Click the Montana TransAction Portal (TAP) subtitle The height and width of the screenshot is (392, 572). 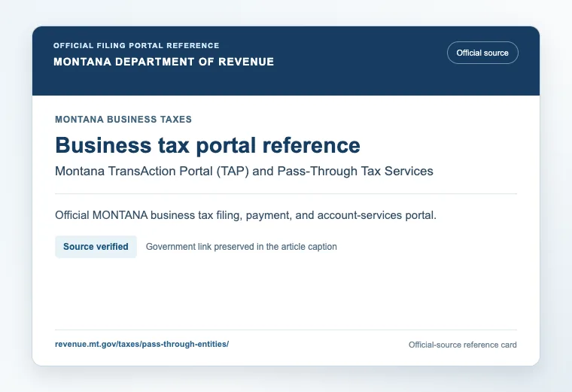[244, 171]
